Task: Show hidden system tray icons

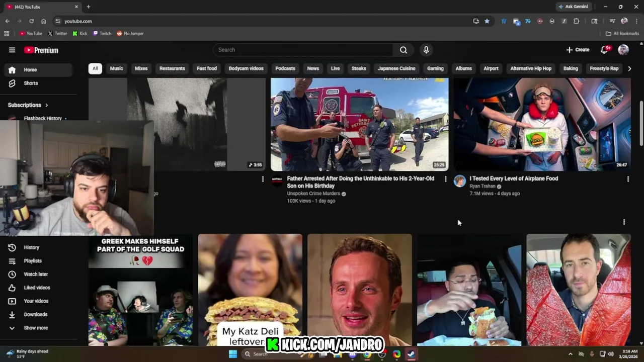Action: [570, 354]
